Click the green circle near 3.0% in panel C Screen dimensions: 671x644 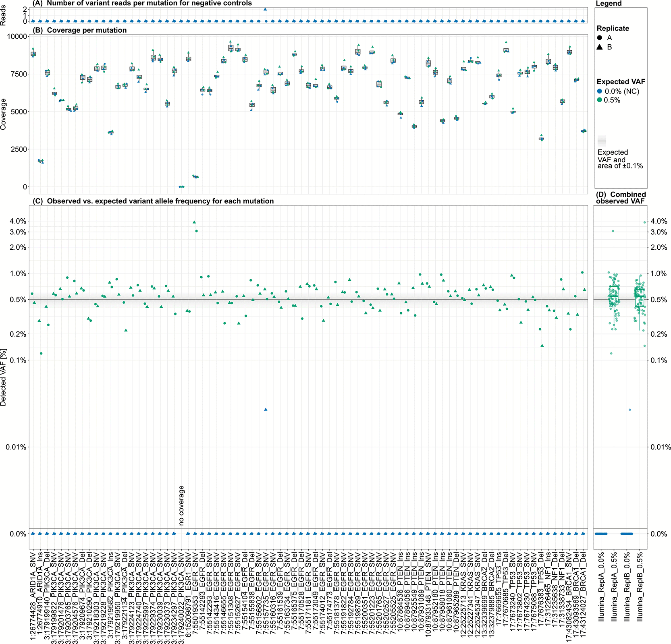[x=196, y=231]
